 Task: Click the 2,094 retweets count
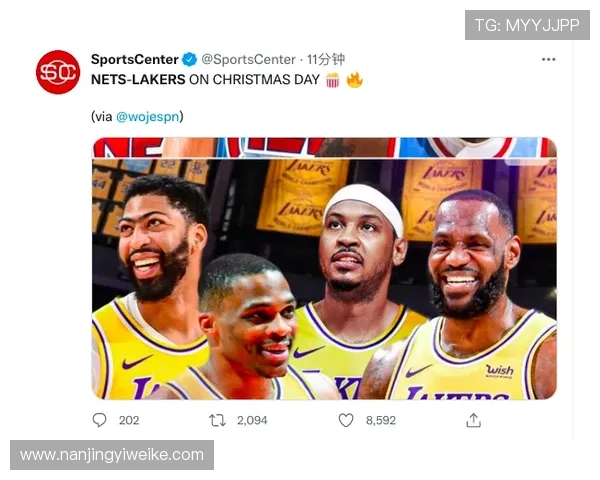point(252,420)
